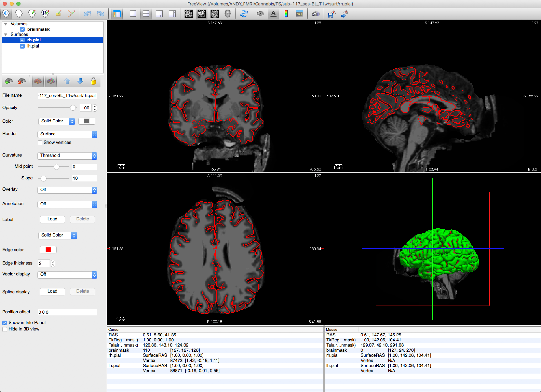Uncheck the lh.pial surface checkbox
This screenshot has width=541, height=392.
22,46
